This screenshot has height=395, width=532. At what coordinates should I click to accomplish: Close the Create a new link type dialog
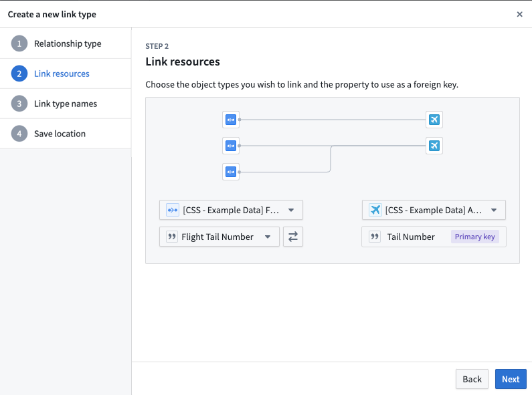point(519,14)
